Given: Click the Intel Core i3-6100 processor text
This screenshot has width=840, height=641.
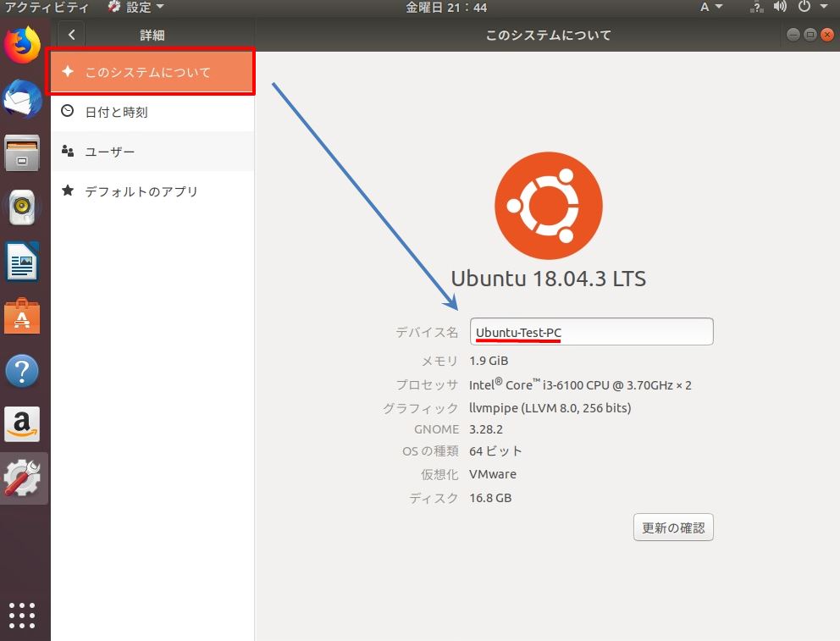Looking at the screenshot, I should (580, 384).
